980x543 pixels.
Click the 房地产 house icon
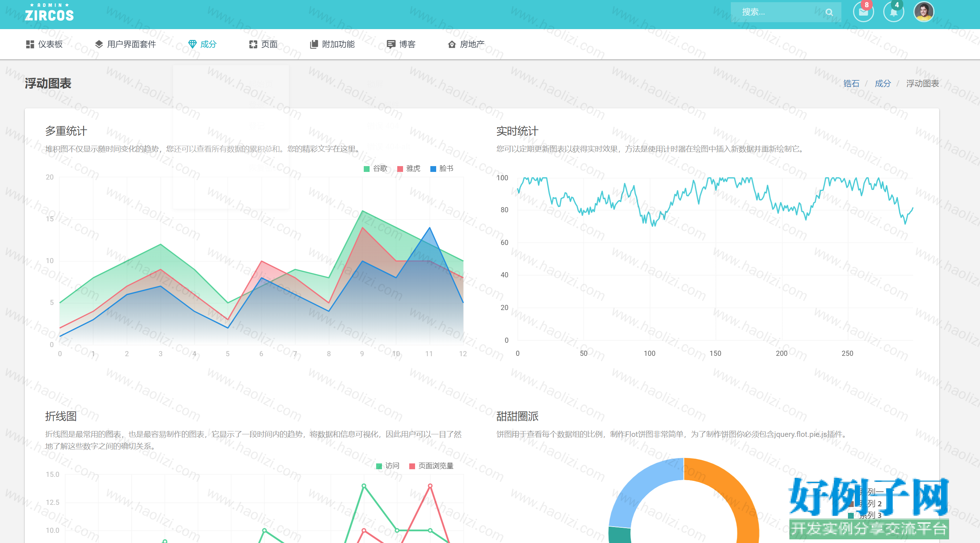451,44
